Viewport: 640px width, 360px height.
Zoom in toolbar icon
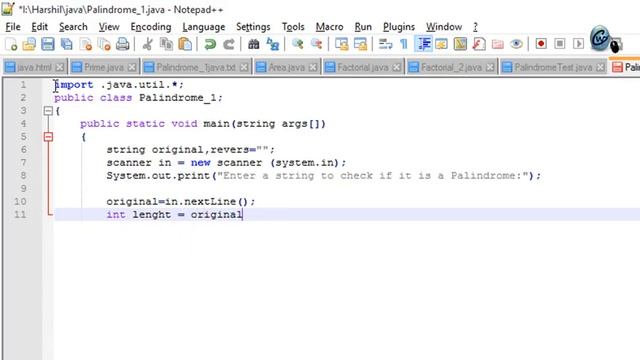coord(298,44)
